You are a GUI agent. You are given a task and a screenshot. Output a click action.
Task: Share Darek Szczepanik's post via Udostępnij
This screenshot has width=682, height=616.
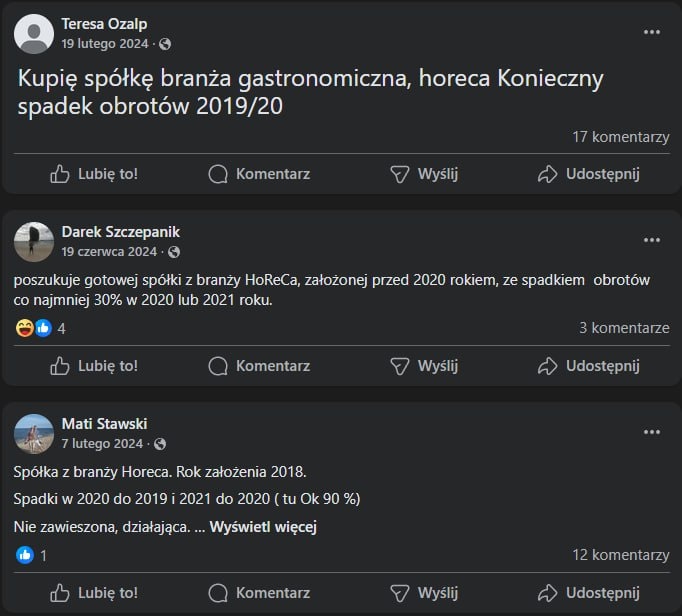coord(589,366)
